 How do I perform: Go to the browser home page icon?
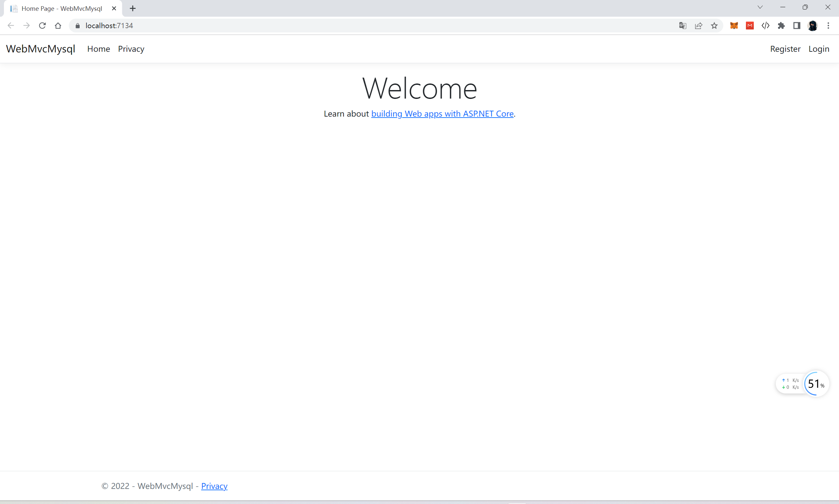tap(58, 26)
